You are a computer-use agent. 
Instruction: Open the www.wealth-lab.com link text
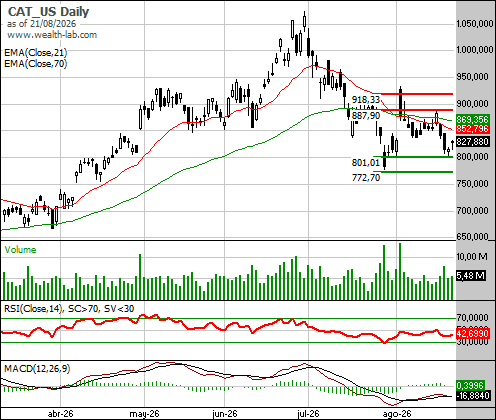pos(52,35)
